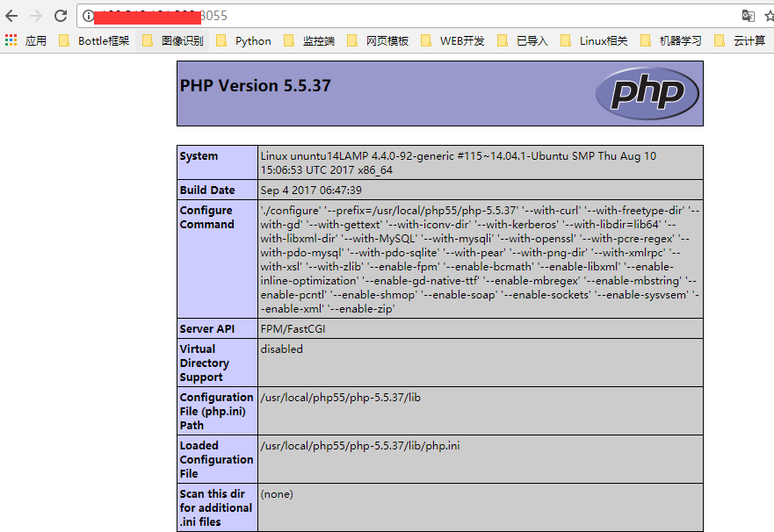Click the System row label
The height and width of the screenshot is (532, 774).
(x=199, y=155)
